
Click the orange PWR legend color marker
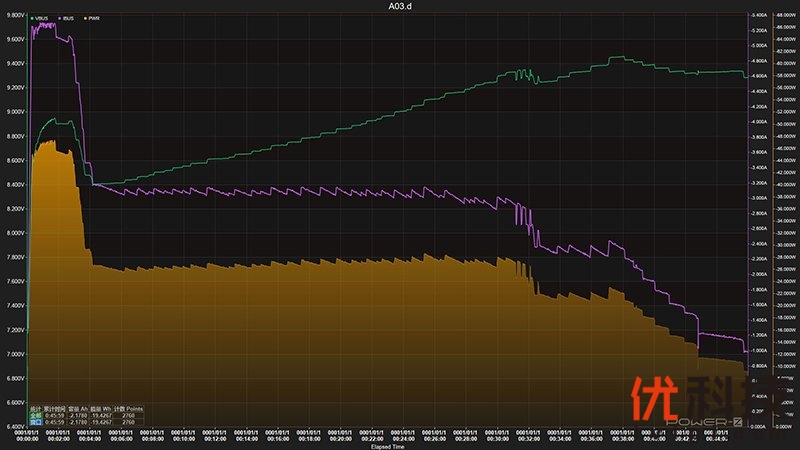coord(84,18)
